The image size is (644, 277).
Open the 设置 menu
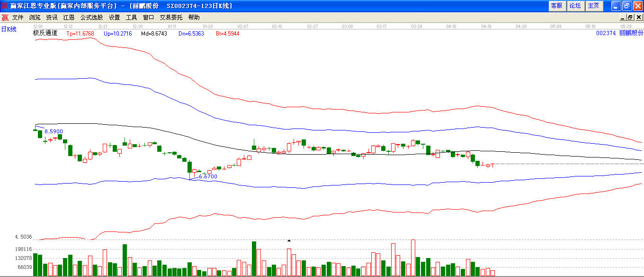click(x=115, y=18)
